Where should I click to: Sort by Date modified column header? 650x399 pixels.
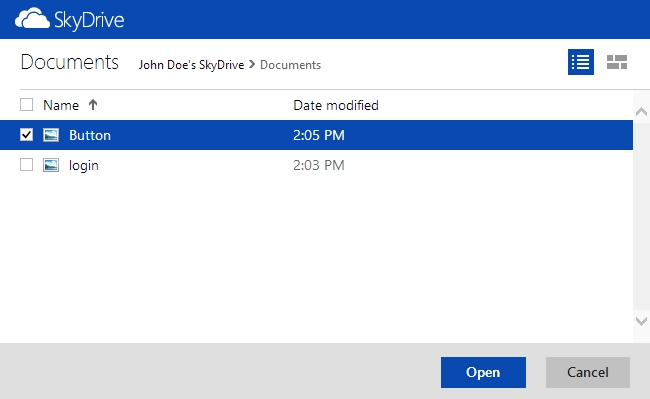336,105
